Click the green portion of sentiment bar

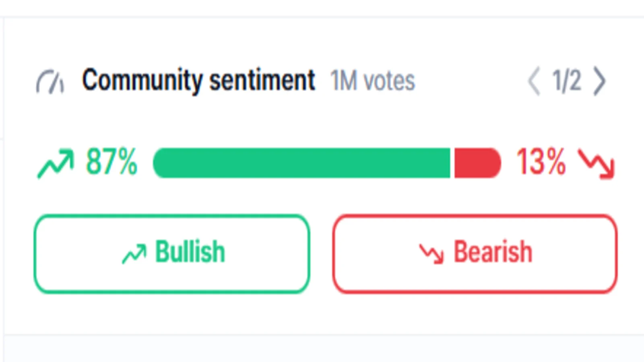click(x=301, y=163)
